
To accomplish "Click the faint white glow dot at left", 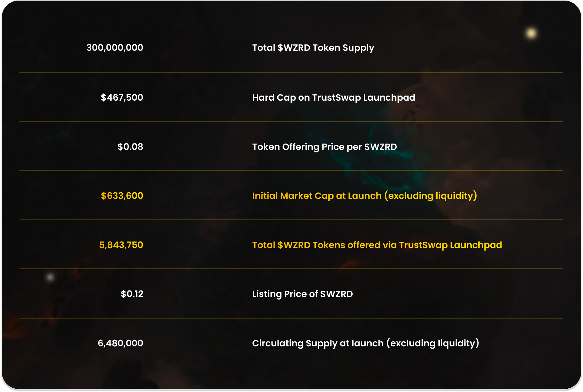I will 50,277.
